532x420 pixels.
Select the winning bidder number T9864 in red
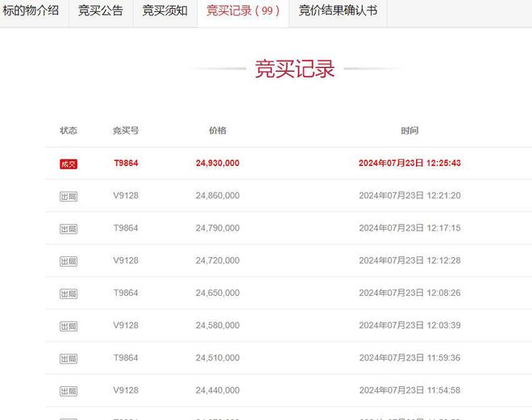(126, 163)
